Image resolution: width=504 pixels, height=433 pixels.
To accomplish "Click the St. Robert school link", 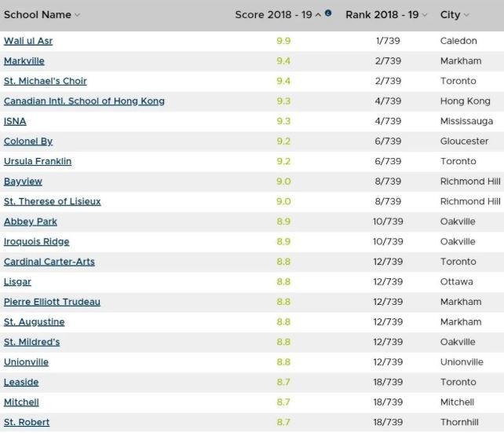I will click(x=27, y=423).
